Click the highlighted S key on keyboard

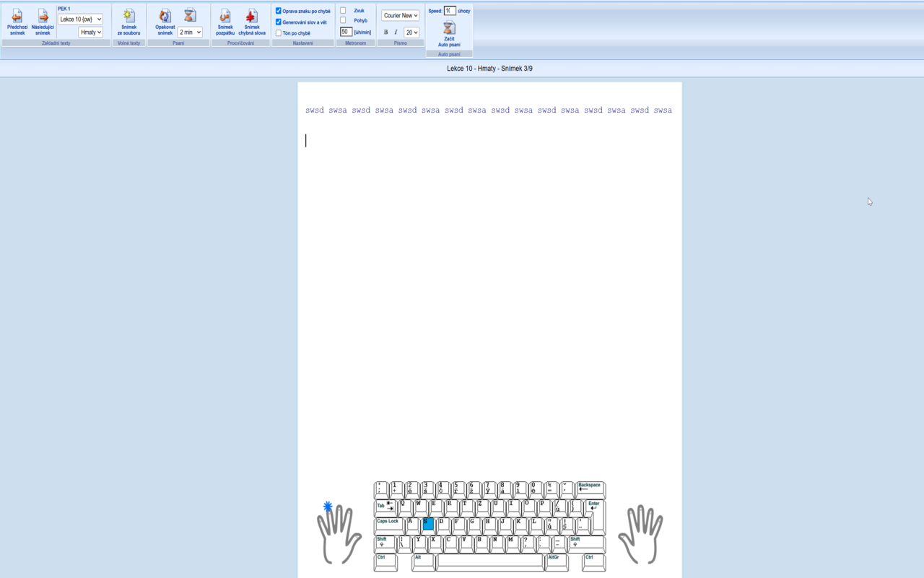point(428,524)
